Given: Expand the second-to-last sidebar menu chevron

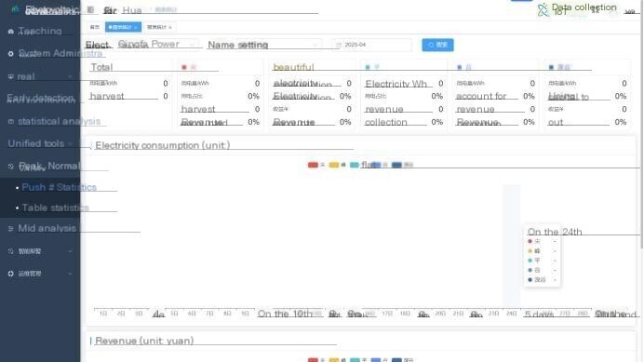Looking at the screenshot, I should 70,251.
